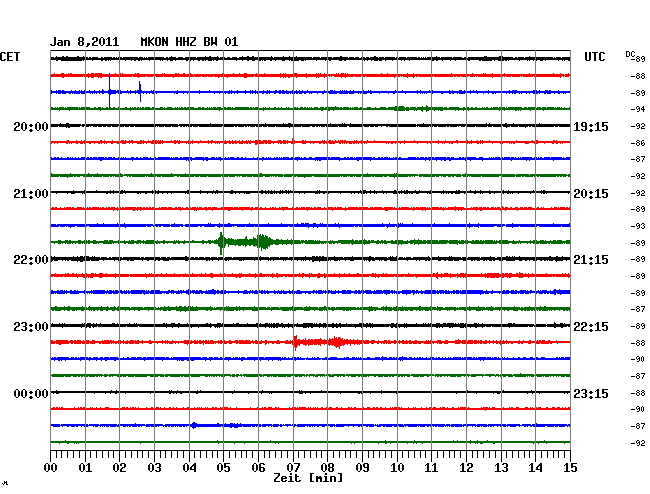Click minute tick label 08

(327, 468)
